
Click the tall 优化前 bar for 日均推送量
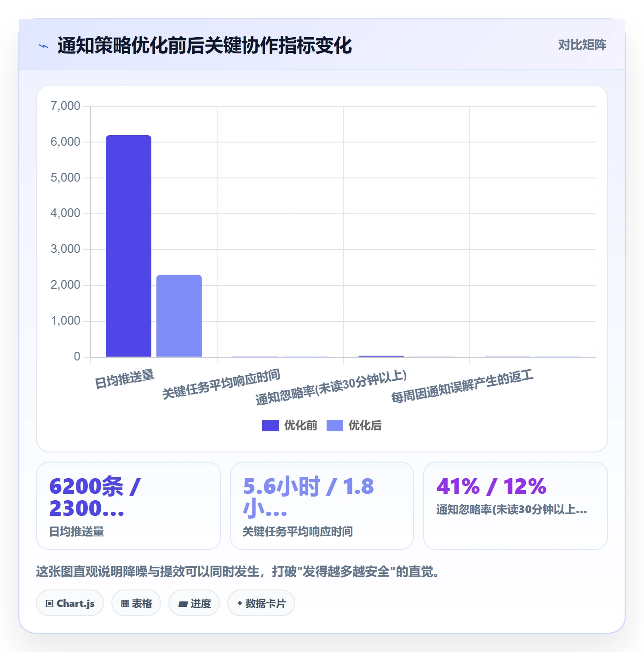(x=128, y=246)
